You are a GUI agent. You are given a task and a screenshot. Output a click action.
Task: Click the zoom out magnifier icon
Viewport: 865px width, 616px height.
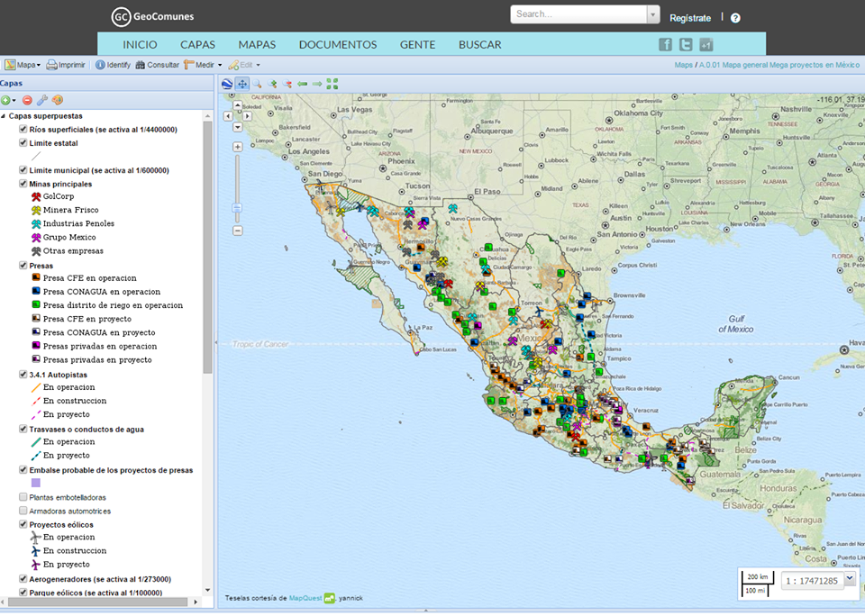coord(287,84)
